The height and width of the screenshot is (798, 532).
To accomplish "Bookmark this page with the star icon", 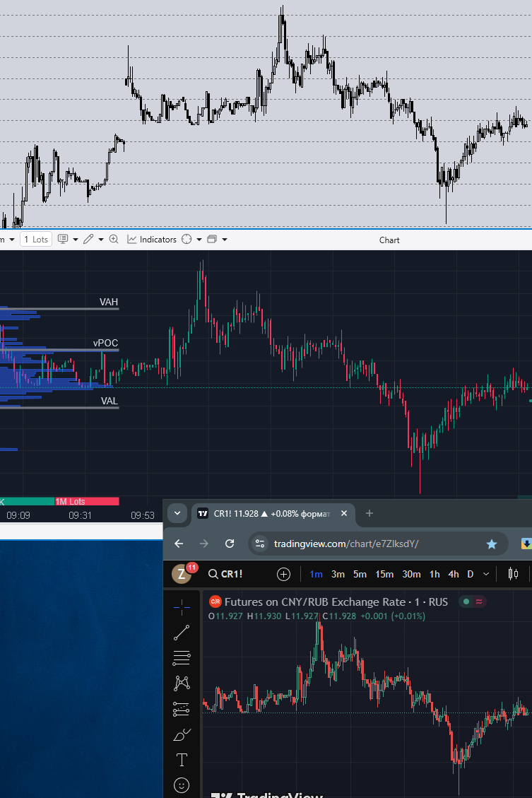I will tap(491, 544).
